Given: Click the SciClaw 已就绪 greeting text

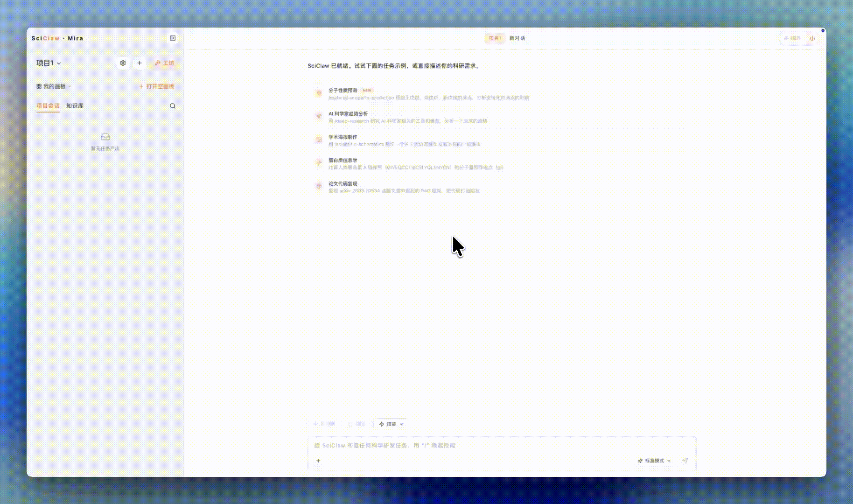Looking at the screenshot, I should click(394, 66).
